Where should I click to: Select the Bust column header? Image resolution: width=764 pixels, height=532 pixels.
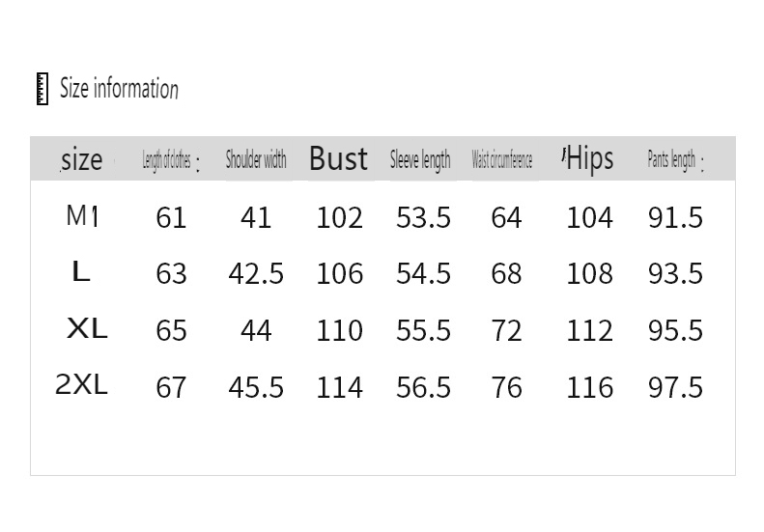click(339, 158)
